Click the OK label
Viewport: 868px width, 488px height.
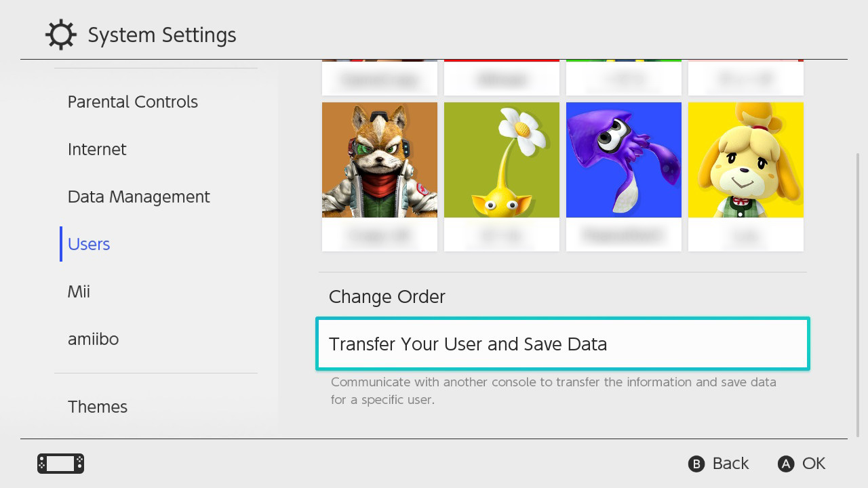click(x=813, y=464)
